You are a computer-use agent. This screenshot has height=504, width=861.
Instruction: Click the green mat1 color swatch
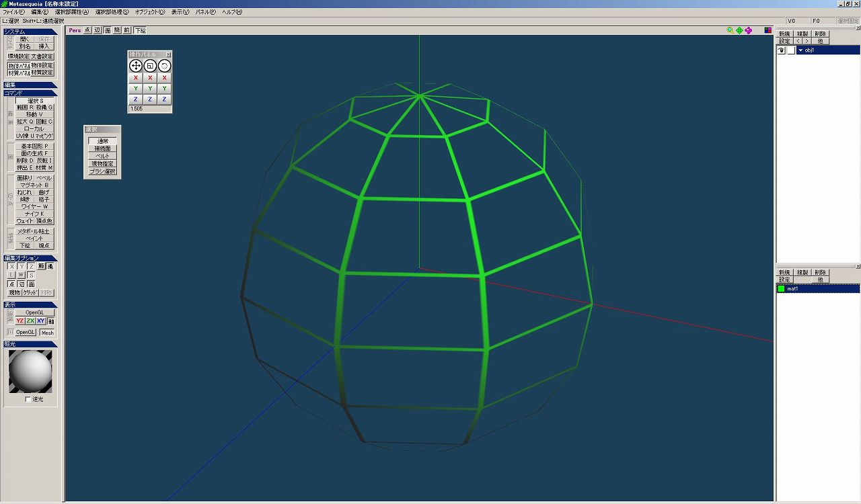point(782,289)
